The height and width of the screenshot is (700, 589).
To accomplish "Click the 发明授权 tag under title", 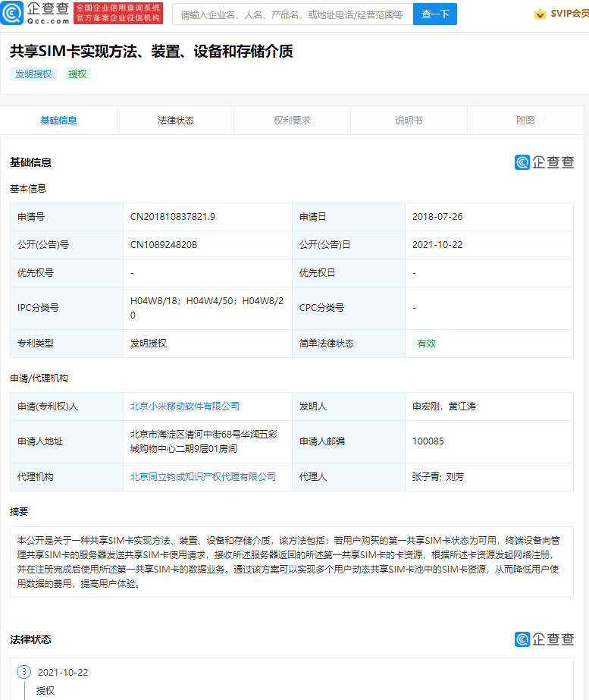I will (x=33, y=74).
